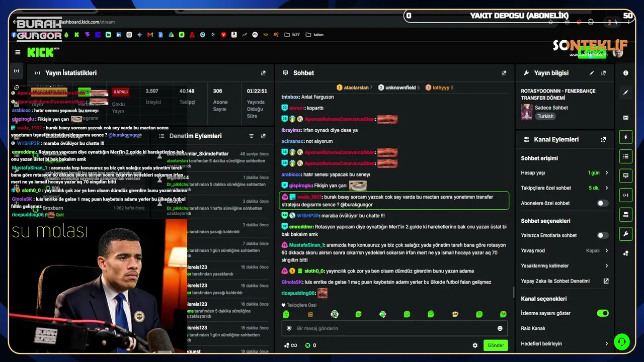Select the lightning bolt icon in right sidebar

coord(626,137)
